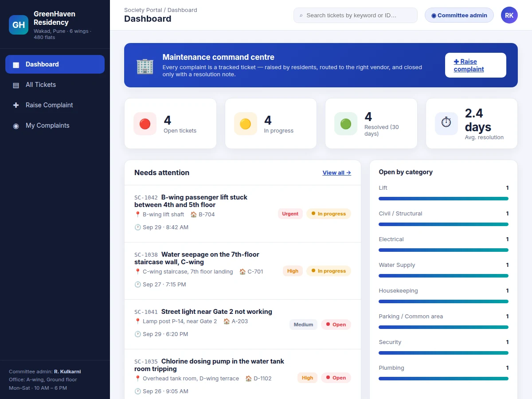Open the RK user avatar
This screenshot has width=532, height=399.
[x=509, y=15]
